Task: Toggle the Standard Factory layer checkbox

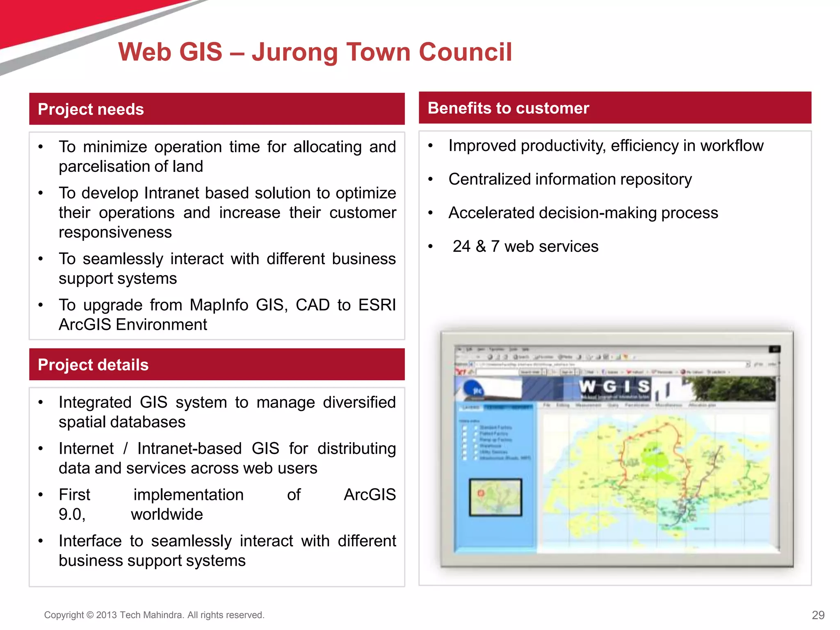Action: click(x=465, y=427)
